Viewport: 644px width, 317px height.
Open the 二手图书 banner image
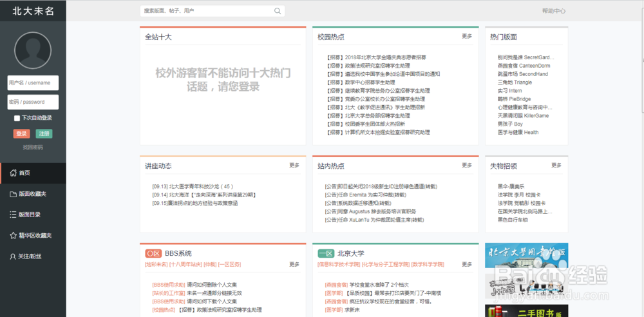pyautogui.click(x=527, y=311)
